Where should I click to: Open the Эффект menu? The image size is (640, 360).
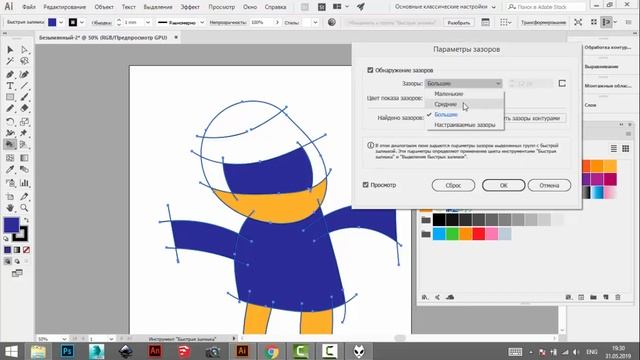click(x=190, y=7)
